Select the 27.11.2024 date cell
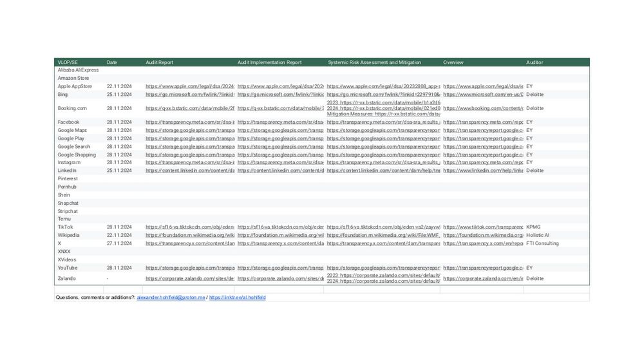This screenshot has width=644, height=338. tap(119, 243)
